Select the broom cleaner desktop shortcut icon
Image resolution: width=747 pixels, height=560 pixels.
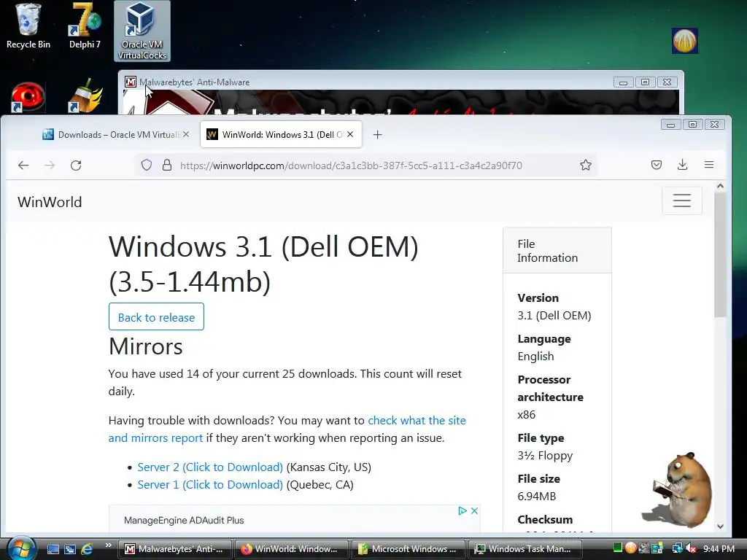click(x=85, y=96)
